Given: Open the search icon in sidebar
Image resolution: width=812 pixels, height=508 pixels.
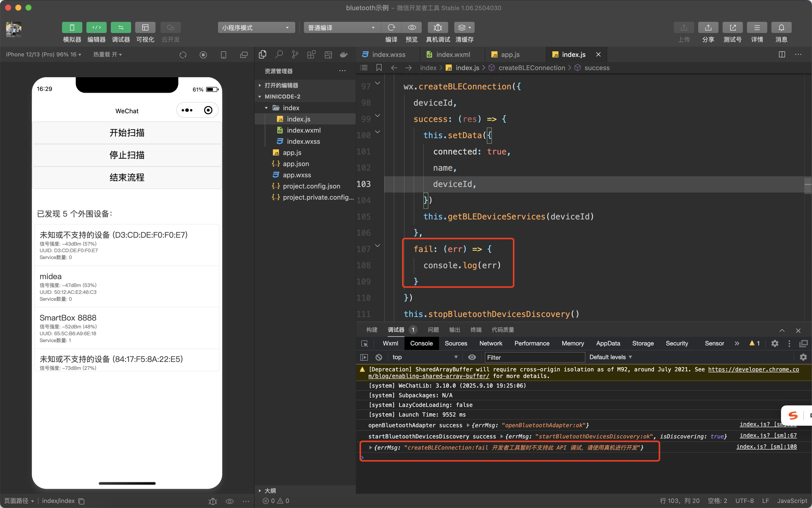Looking at the screenshot, I should 279,54.
